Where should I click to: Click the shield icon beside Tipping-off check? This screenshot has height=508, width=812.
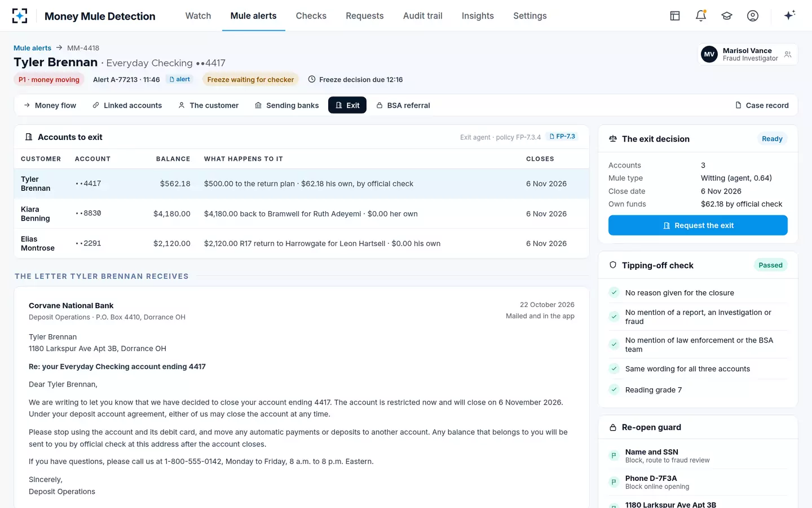613,265
